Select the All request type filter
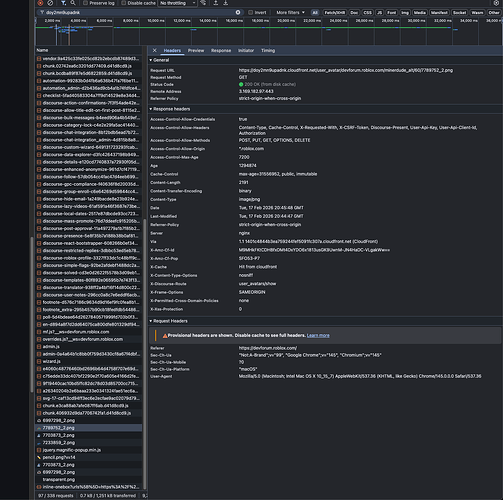The height and width of the screenshot is (500, 503). (x=315, y=12)
